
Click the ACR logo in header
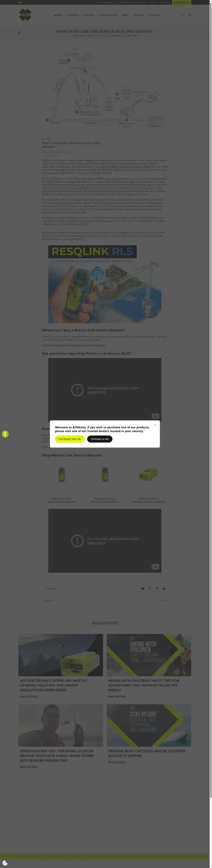coord(25,15)
